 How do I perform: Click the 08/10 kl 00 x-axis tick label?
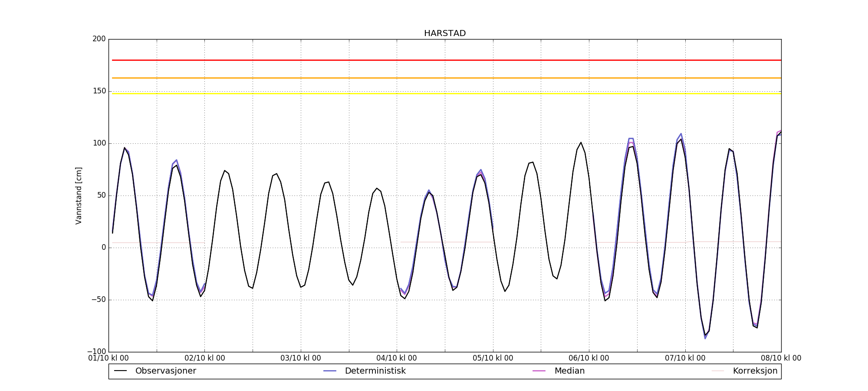point(781,358)
